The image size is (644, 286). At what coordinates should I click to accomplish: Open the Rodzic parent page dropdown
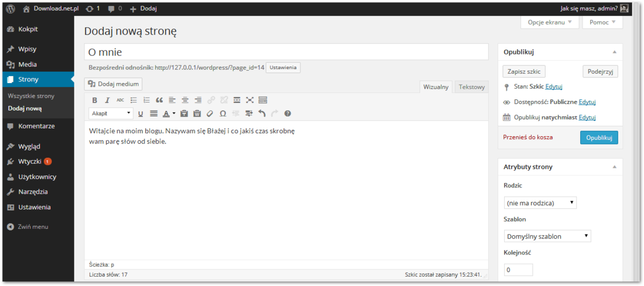click(x=540, y=203)
